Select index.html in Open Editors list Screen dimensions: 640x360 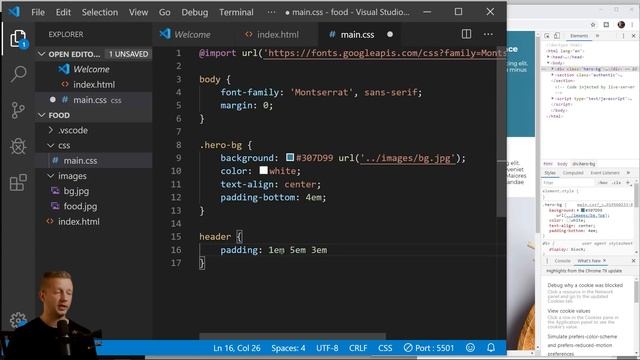(x=93, y=84)
